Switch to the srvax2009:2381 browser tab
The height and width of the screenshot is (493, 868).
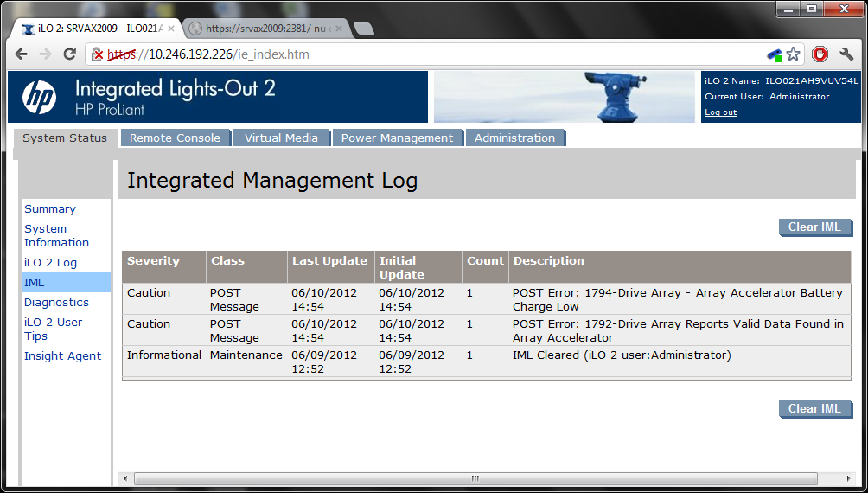[x=265, y=29]
